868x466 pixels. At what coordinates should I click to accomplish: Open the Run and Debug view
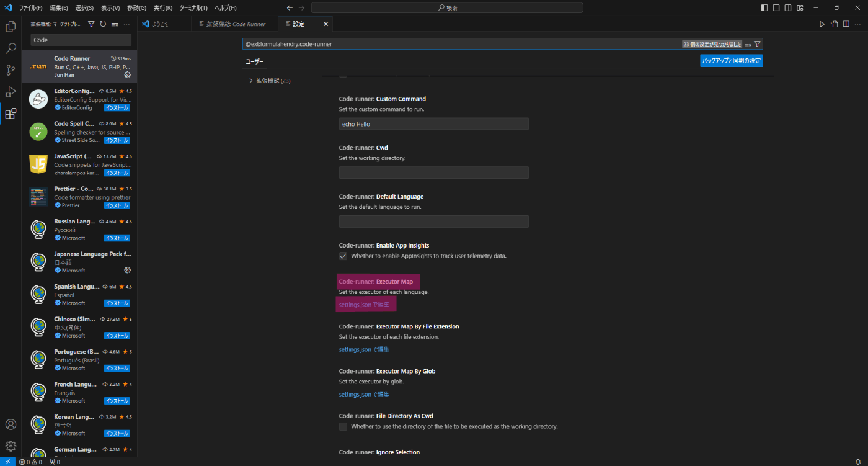[11, 92]
